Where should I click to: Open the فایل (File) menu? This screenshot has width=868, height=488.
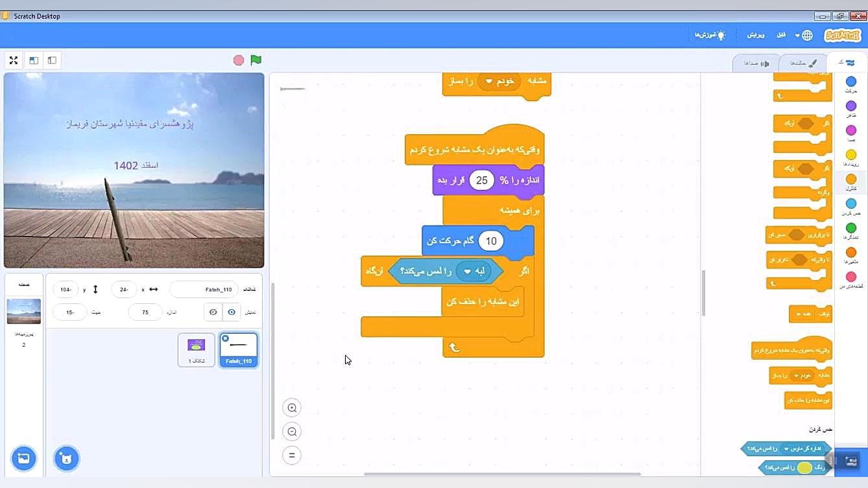tap(781, 35)
